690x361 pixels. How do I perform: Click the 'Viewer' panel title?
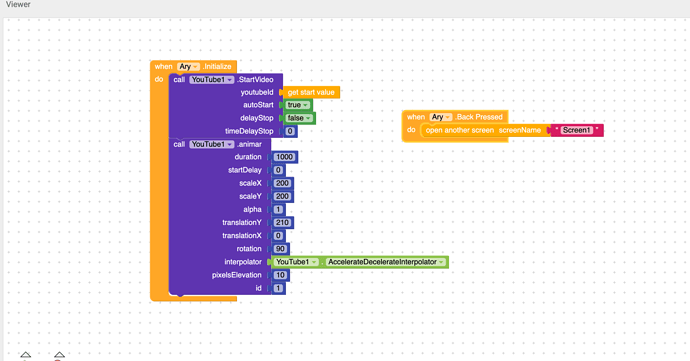(18, 4)
